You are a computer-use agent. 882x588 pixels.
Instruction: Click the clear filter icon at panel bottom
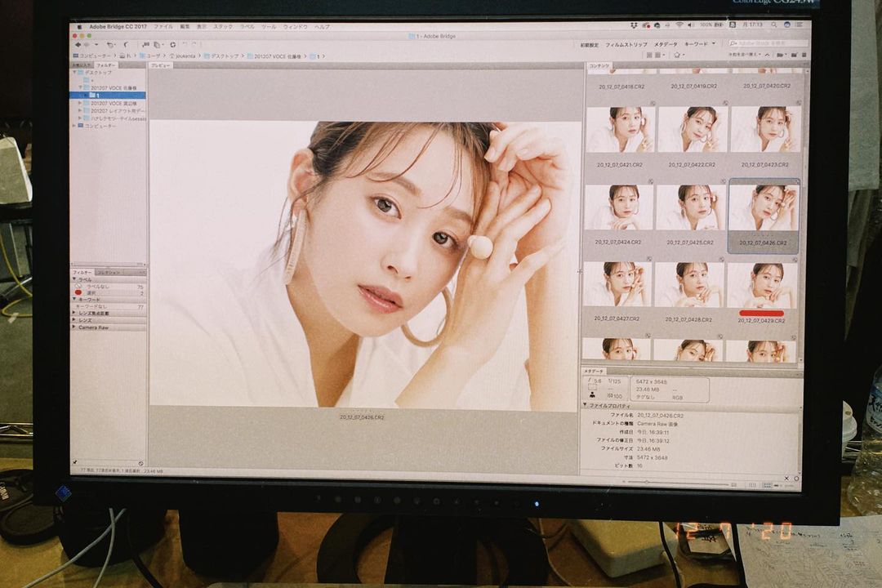click(140, 462)
